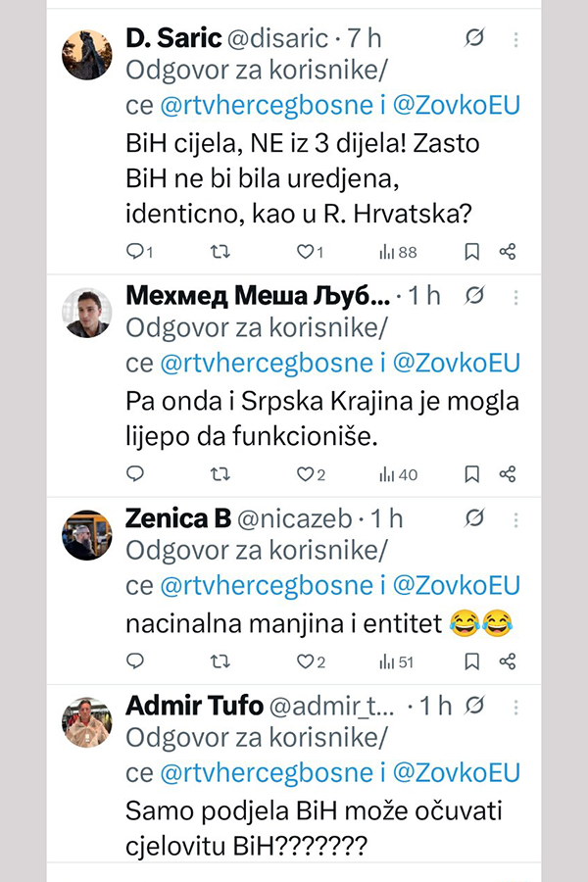The image size is (588, 882).
Task: Open more options on D. Saric's tweet
Action: pos(516,39)
